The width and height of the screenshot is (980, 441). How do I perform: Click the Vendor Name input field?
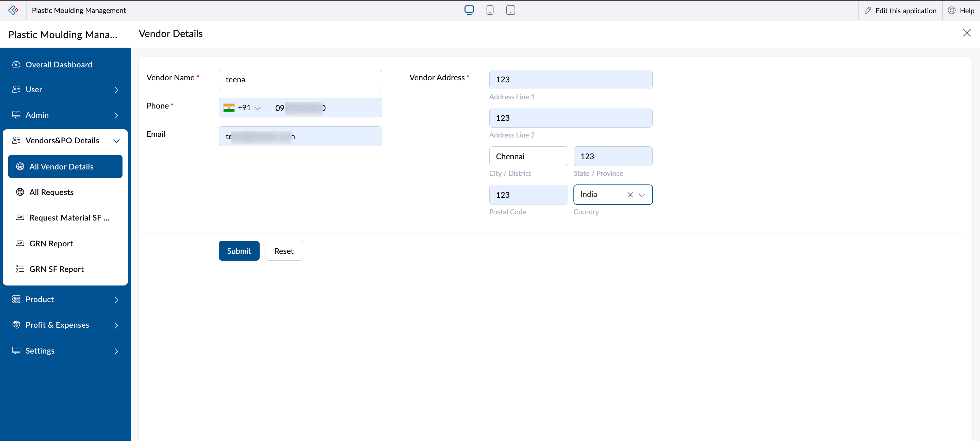click(x=300, y=80)
